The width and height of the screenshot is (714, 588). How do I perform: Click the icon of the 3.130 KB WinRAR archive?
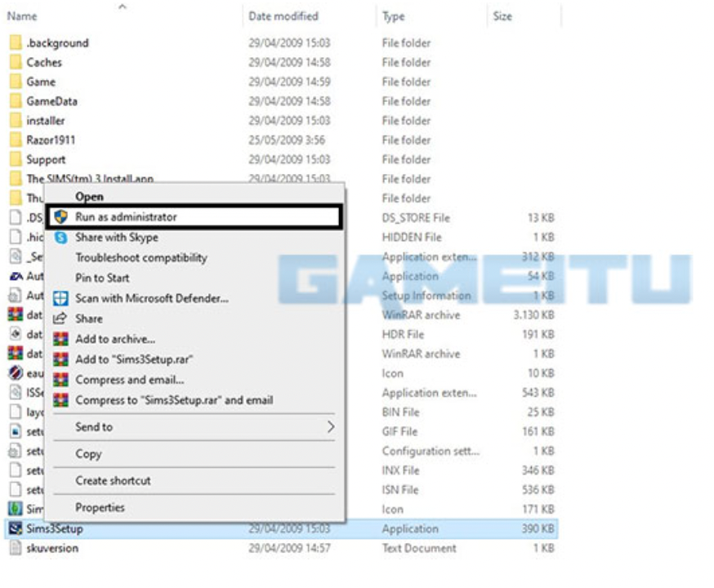(16, 314)
